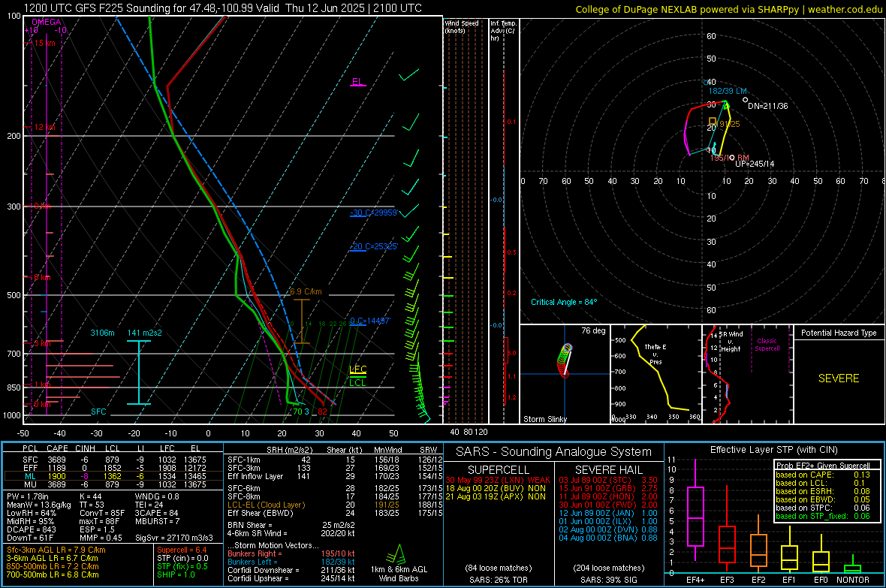Screen dimensions: 886x588
Task: Click the surface temperature value 82
Action: [x=322, y=412]
